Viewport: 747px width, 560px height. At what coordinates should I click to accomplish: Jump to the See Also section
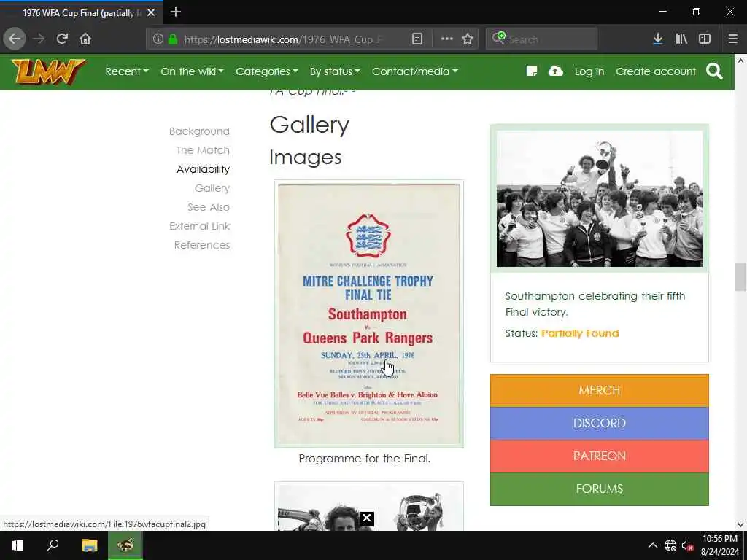pos(209,208)
